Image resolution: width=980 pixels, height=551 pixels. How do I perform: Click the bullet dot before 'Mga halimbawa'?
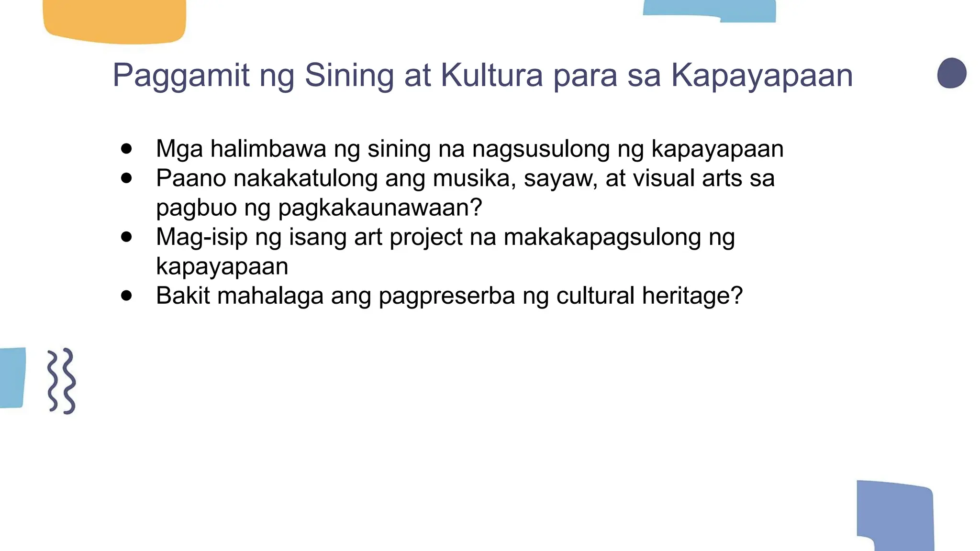click(x=126, y=149)
